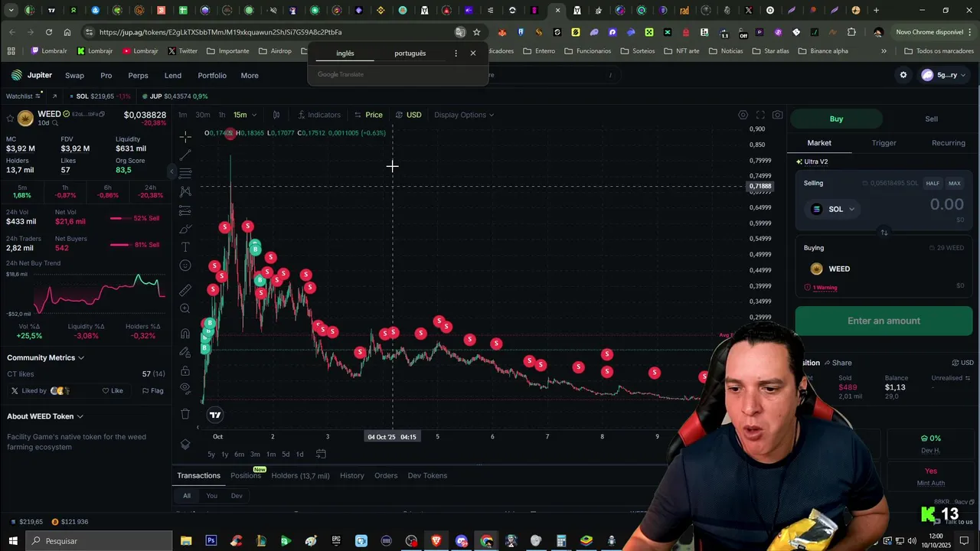Screen dimensions: 980x551
Task: Open the 15m timeframe dropdown
Action: pos(245,115)
